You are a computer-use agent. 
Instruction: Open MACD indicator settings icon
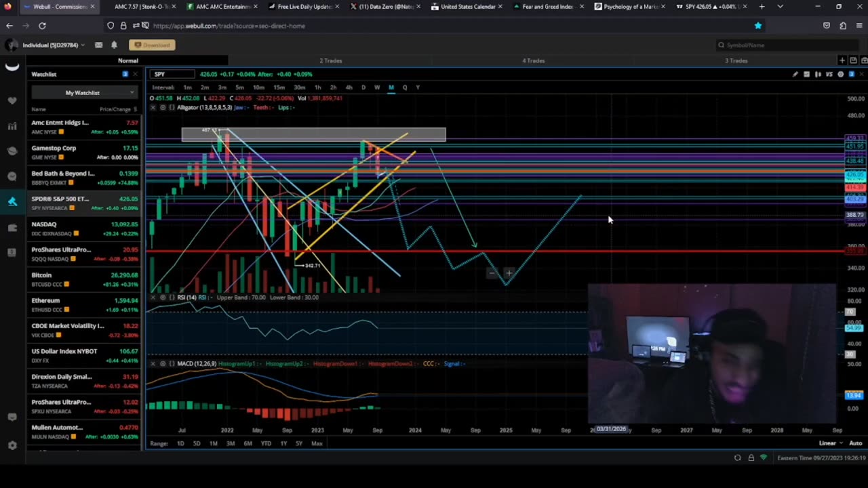point(162,363)
